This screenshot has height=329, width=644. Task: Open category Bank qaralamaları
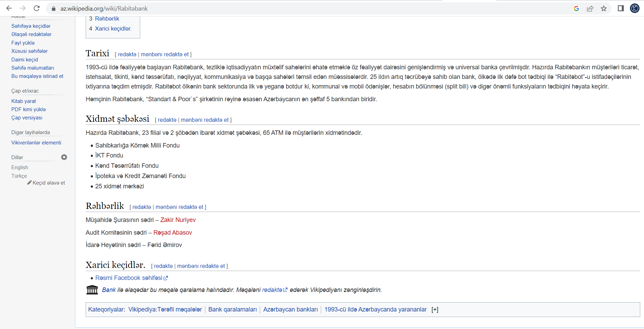pos(232,309)
